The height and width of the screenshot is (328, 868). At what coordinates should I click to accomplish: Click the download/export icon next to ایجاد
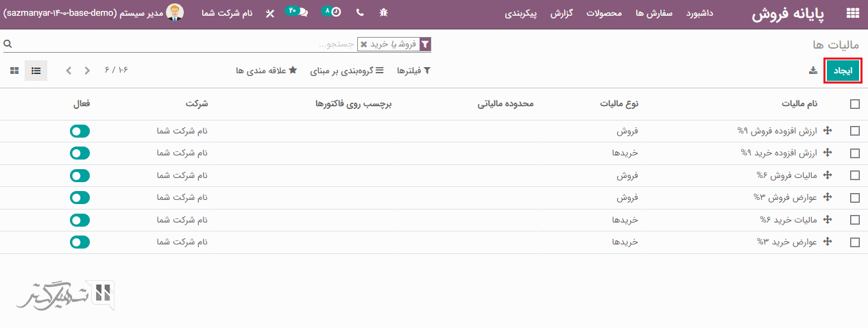(813, 71)
